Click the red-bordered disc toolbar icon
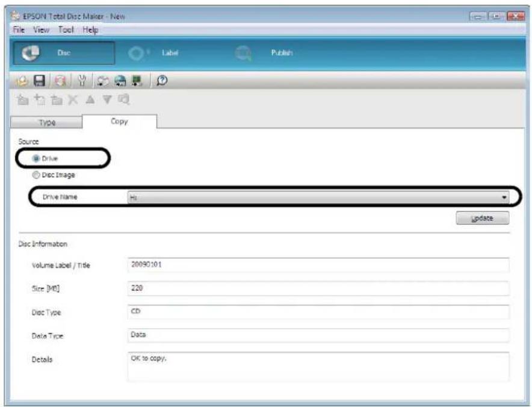Viewport: 532px width, 407px height. tap(60, 81)
